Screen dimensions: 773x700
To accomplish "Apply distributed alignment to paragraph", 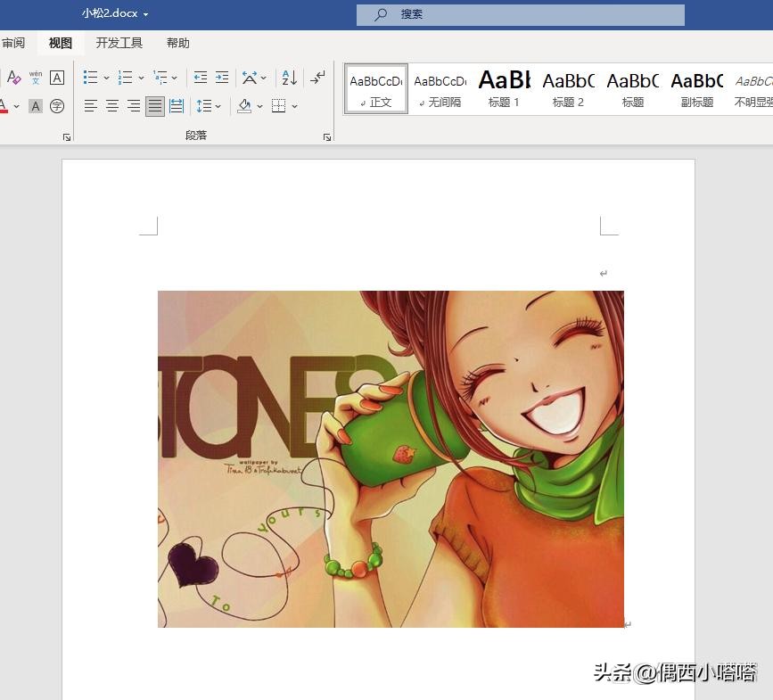I will 177,106.
